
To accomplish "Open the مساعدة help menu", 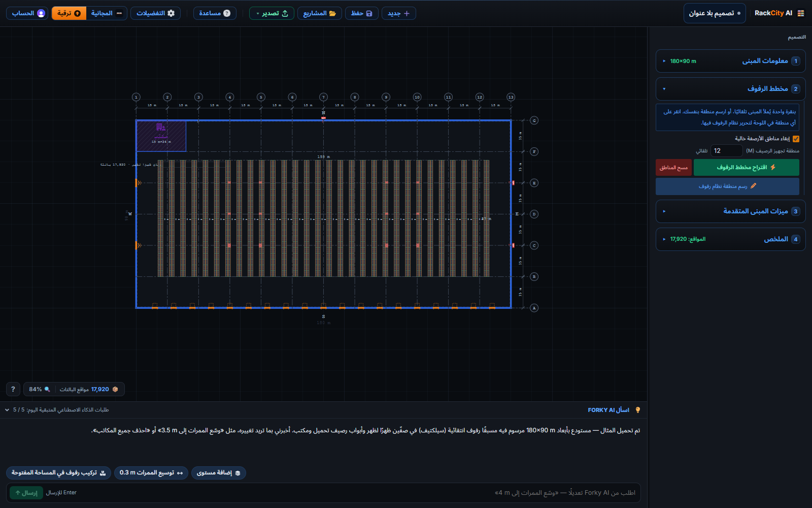I will 215,13.
